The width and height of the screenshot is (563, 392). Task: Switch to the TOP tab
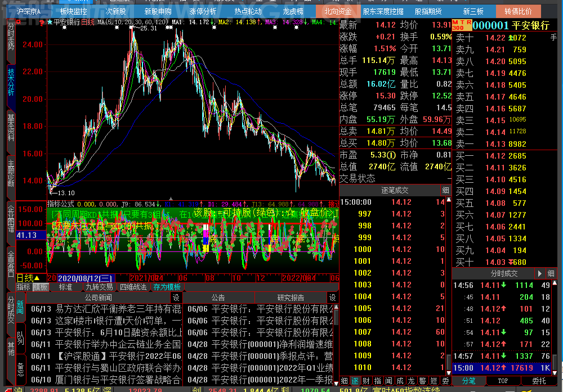point(503,381)
